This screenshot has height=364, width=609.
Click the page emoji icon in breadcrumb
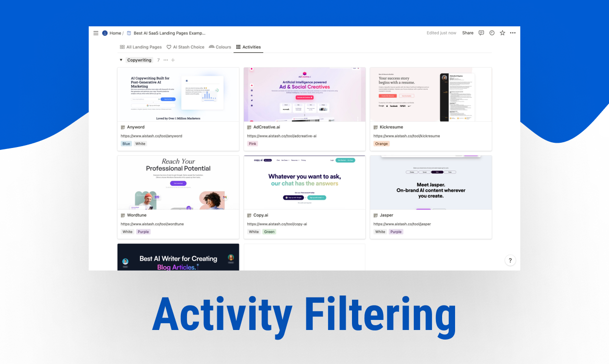point(129,33)
